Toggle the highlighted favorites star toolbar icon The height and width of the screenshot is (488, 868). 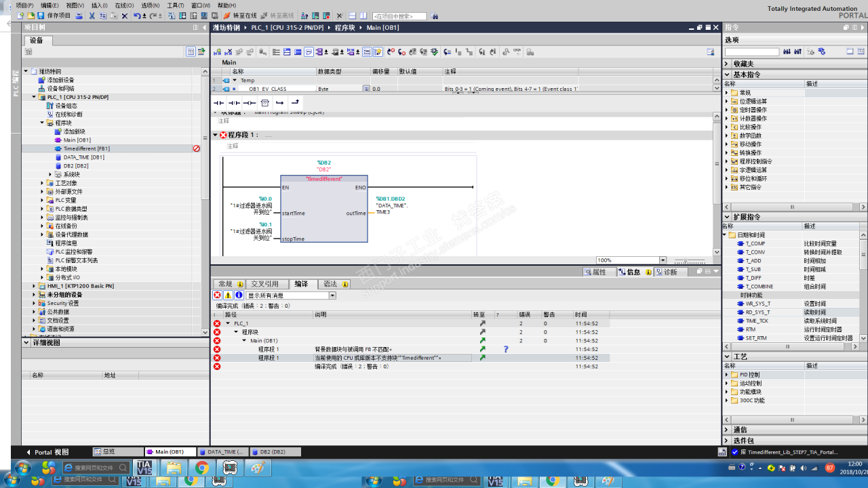coord(378,52)
